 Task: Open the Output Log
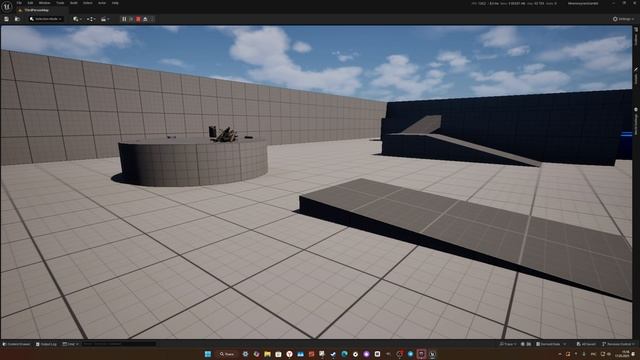point(47,344)
